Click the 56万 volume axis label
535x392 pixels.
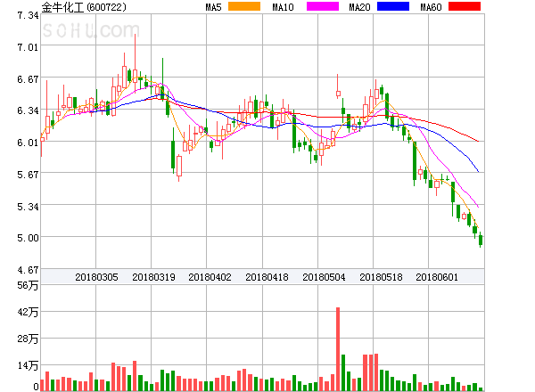pos(28,285)
